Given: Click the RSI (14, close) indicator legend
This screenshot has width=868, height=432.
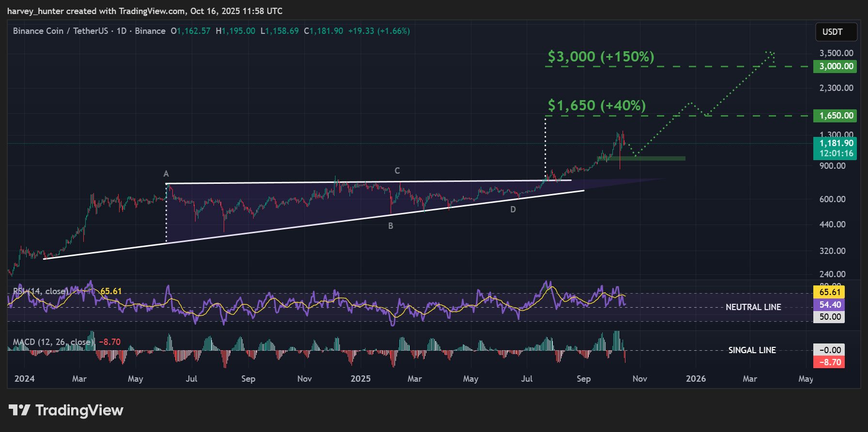Looking at the screenshot, I should coord(41,291).
